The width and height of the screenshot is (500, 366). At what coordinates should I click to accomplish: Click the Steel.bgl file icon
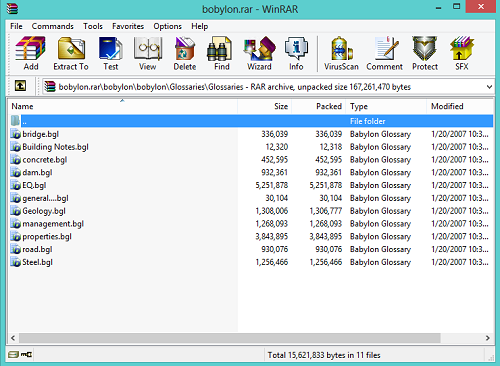[x=15, y=262]
